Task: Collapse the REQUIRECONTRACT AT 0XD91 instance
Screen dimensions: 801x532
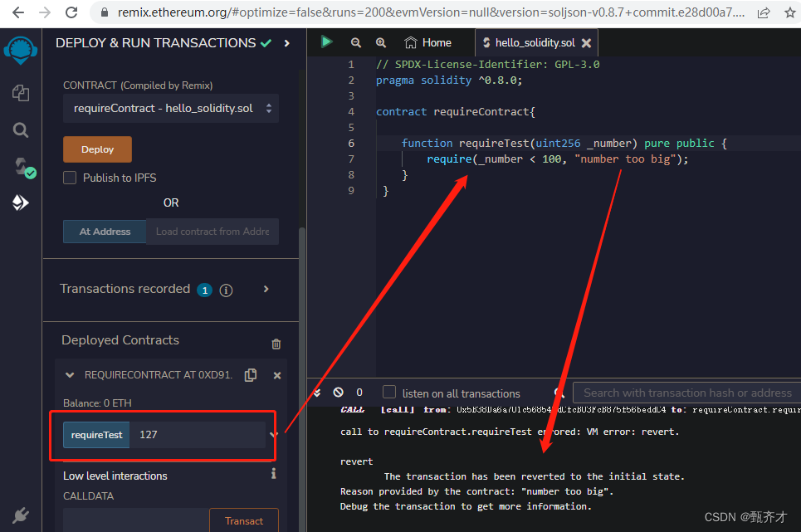Action: pos(70,375)
